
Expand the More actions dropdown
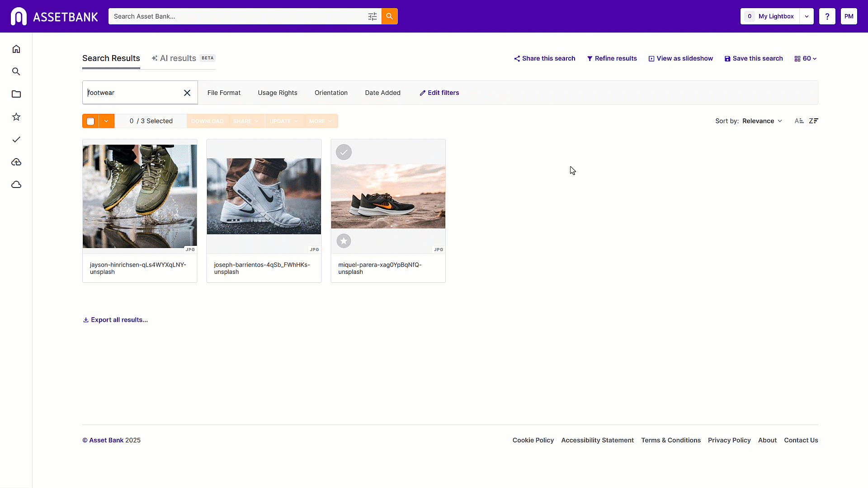coord(321,121)
